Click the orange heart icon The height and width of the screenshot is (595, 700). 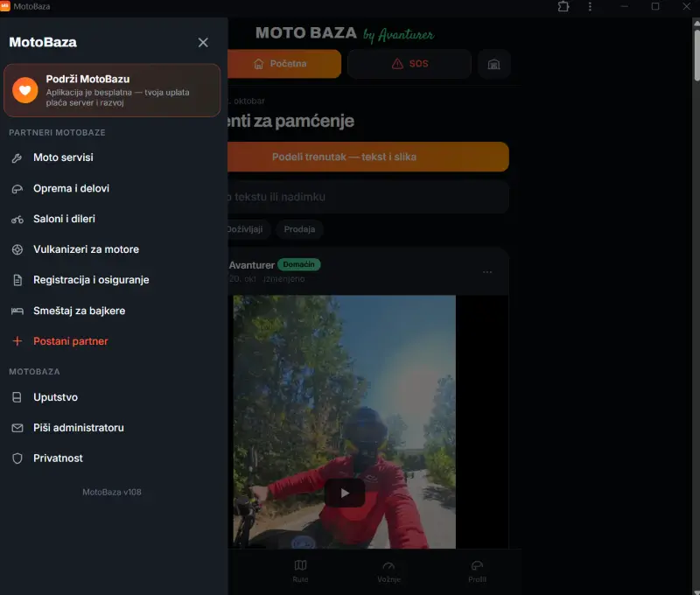tap(25, 90)
